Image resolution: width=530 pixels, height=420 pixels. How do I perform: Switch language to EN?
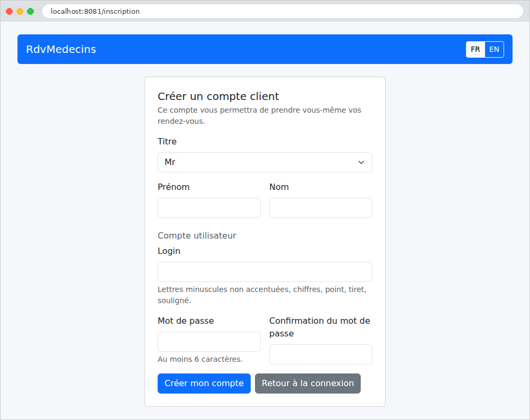[494, 49]
